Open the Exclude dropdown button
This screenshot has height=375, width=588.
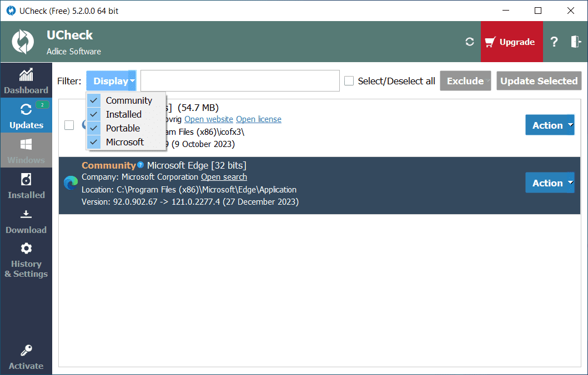[x=465, y=81]
